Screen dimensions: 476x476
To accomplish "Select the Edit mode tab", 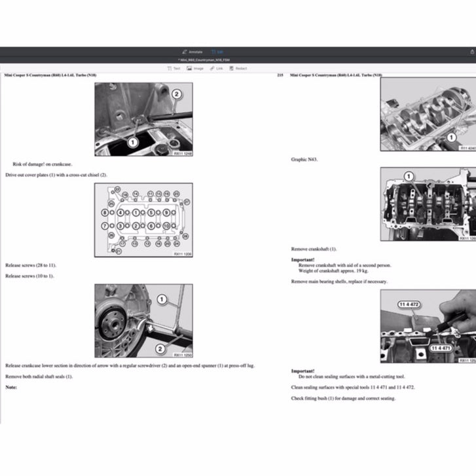I will (x=217, y=51).
